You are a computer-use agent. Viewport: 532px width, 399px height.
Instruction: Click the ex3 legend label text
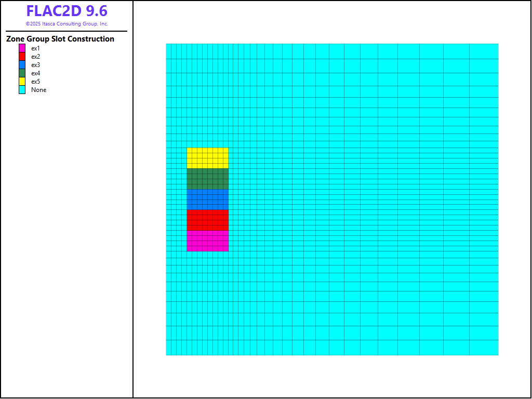35,65
